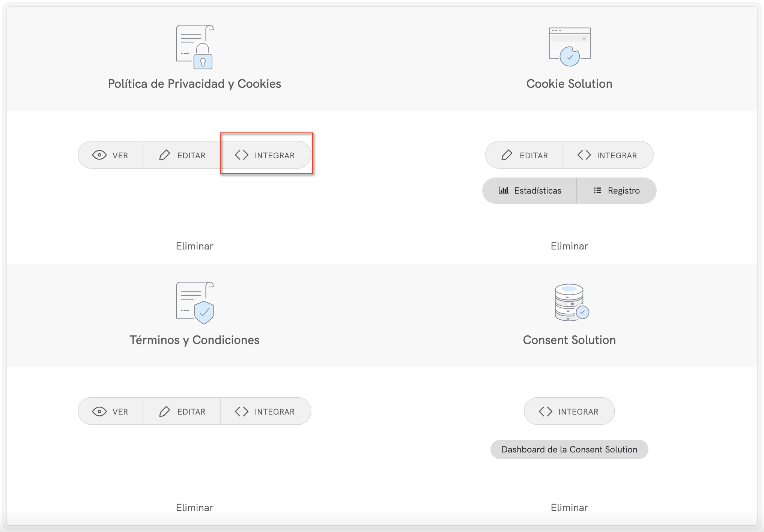
Task: Select Eliminar under Política de Privacidad y Cookies
Action: 194,246
